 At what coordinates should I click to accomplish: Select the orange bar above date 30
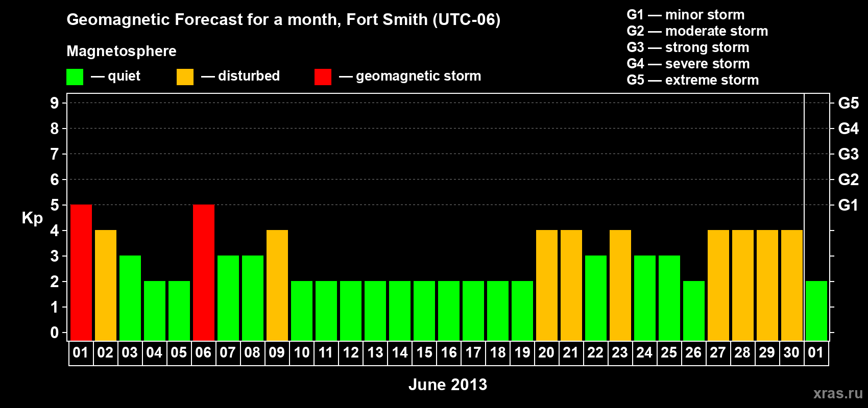792,286
